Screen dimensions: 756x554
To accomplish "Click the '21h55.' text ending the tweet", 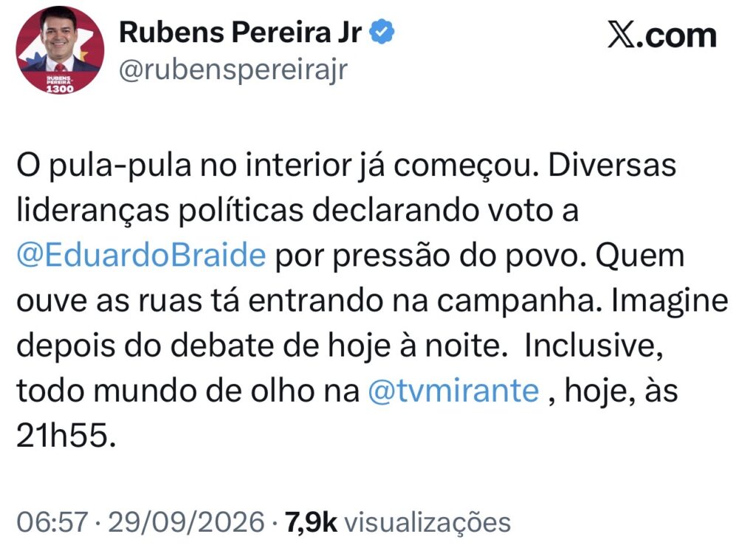I will tap(66, 435).
